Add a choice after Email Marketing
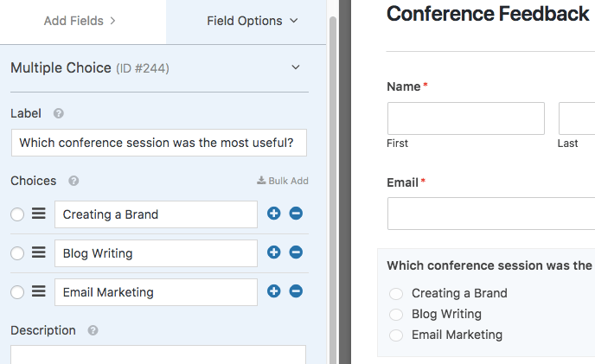Screen dimensions: 595x364 [x=274, y=291]
